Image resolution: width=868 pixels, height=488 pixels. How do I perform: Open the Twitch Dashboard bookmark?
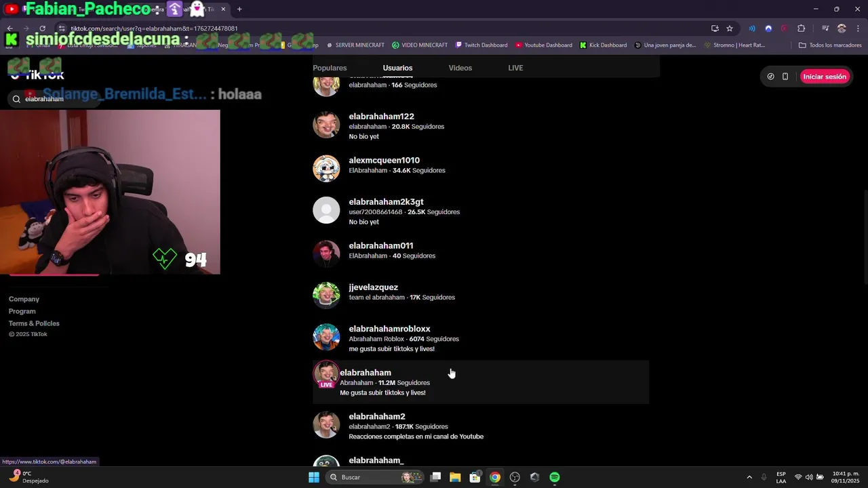tap(481, 45)
